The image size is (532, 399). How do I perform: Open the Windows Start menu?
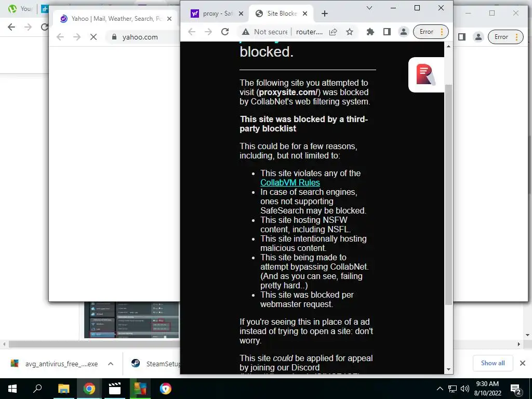coord(12,389)
